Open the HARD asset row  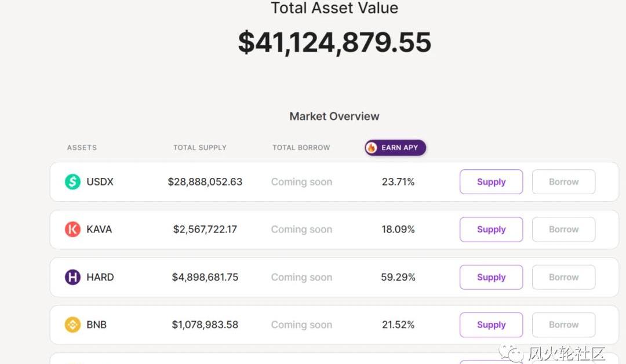(334, 277)
